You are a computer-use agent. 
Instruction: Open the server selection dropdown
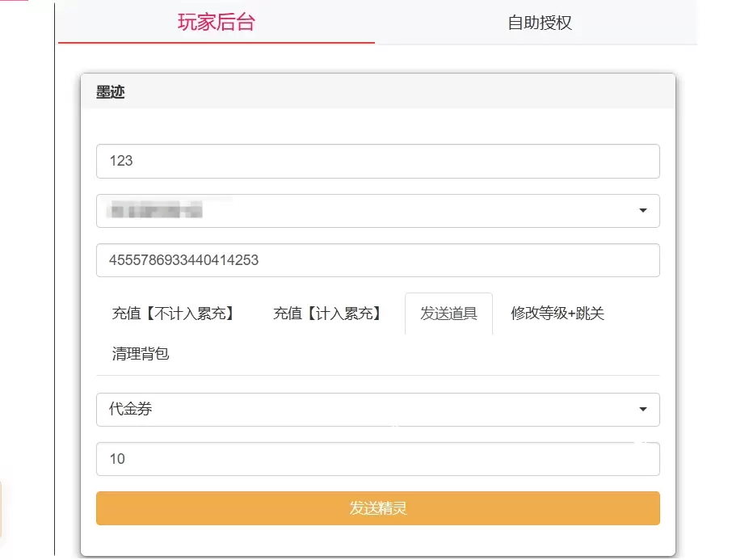[377, 211]
